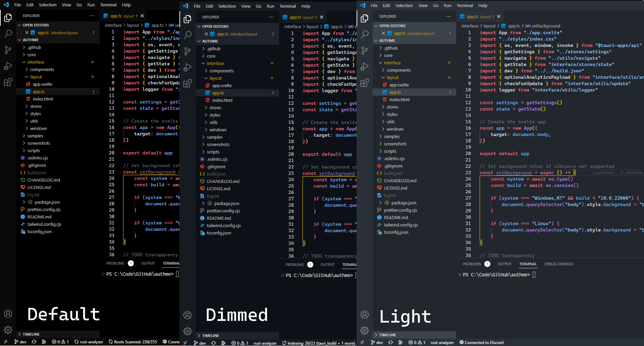Click the remote indicator in the Light status bar
The width and height of the screenshot is (644, 346).
click(362, 343)
